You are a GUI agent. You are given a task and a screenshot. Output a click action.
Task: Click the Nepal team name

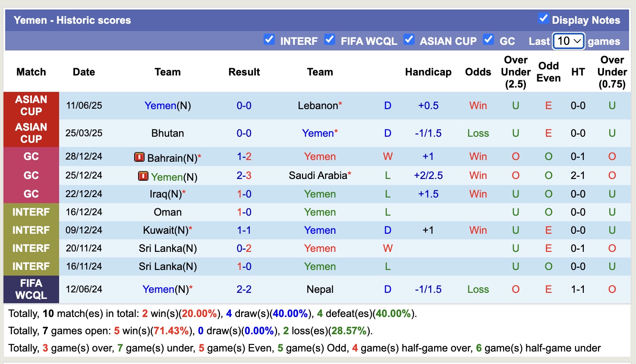320,289
